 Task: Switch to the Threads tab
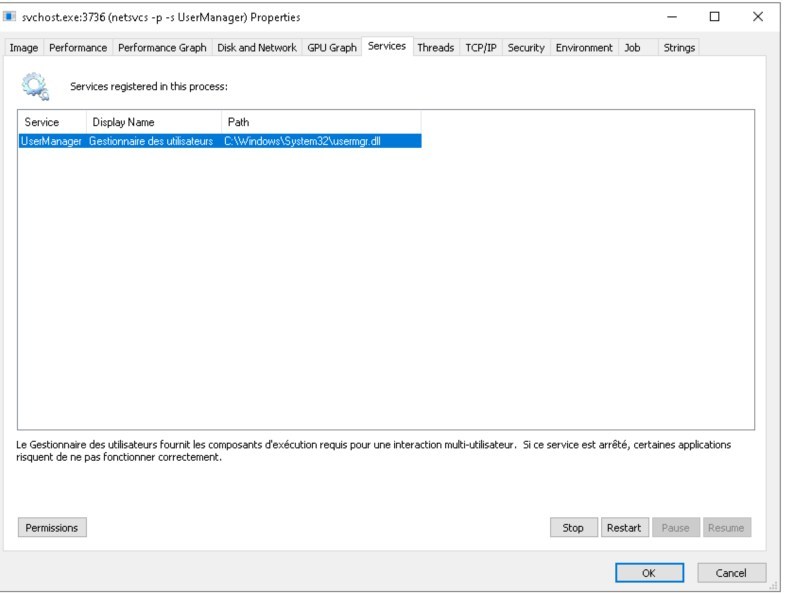(x=436, y=48)
